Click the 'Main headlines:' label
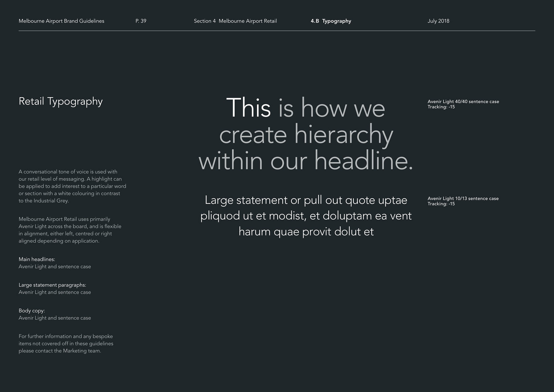The image size is (554, 392). point(37,260)
